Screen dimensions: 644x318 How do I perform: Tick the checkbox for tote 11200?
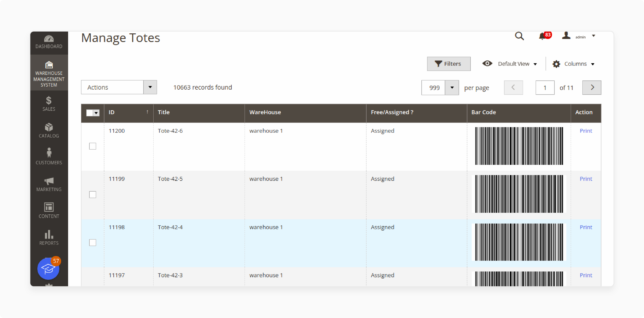[x=93, y=146]
